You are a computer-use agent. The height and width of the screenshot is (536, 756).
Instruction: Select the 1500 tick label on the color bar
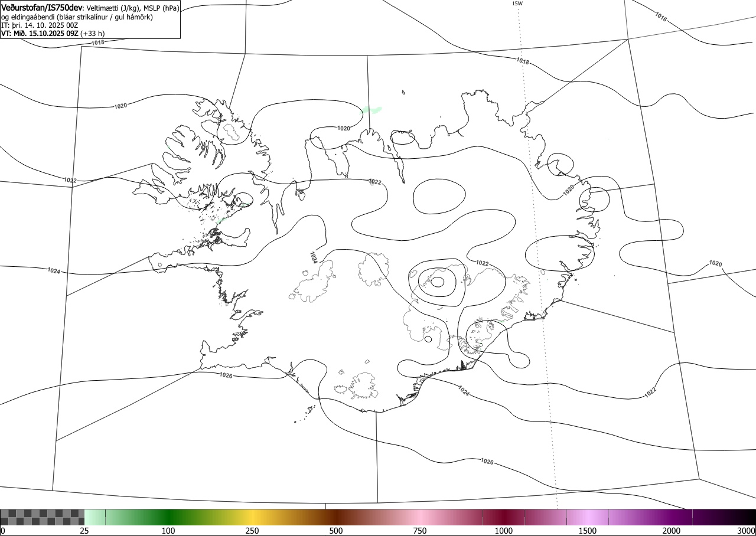point(588,531)
